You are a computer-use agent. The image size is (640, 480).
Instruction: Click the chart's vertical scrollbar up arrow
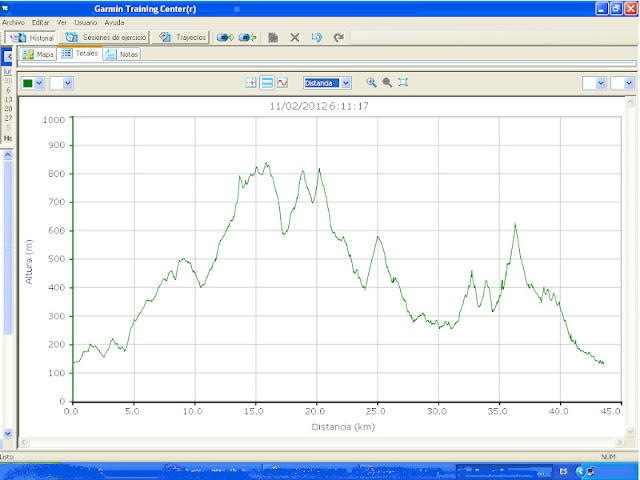(x=630, y=102)
